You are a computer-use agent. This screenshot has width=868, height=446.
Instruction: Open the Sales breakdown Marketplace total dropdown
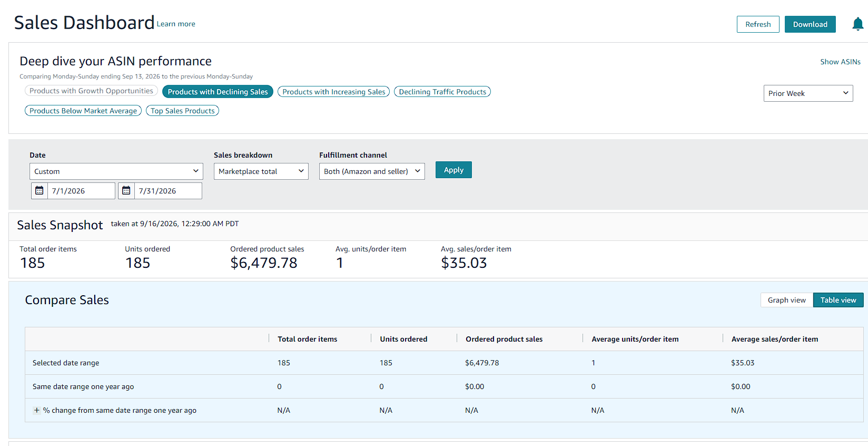pyautogui.click(x=261, y=171)
